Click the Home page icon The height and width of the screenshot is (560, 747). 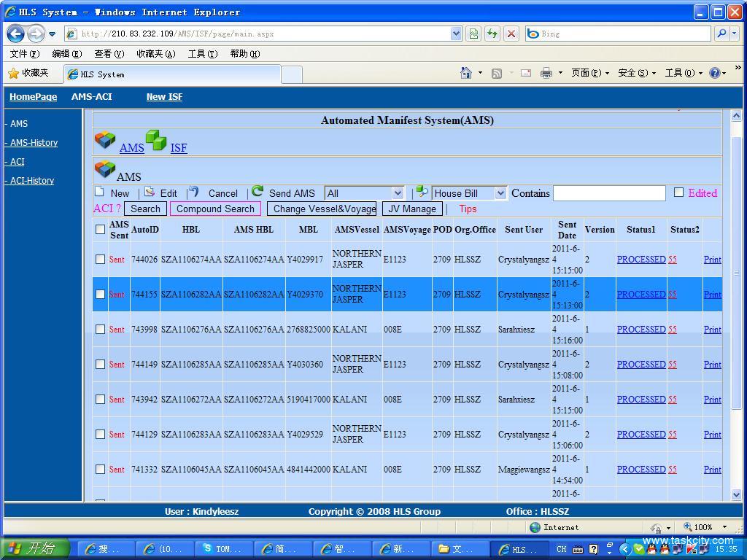466,73
